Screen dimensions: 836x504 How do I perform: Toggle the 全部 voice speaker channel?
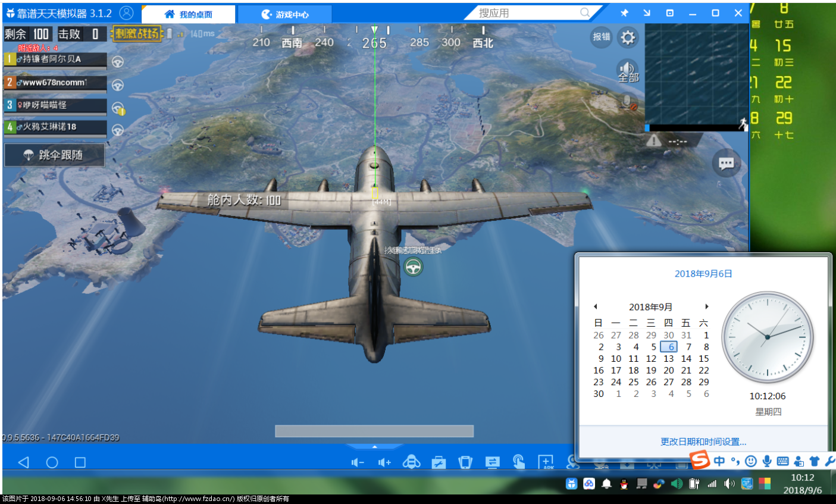[x=628, y=71]
